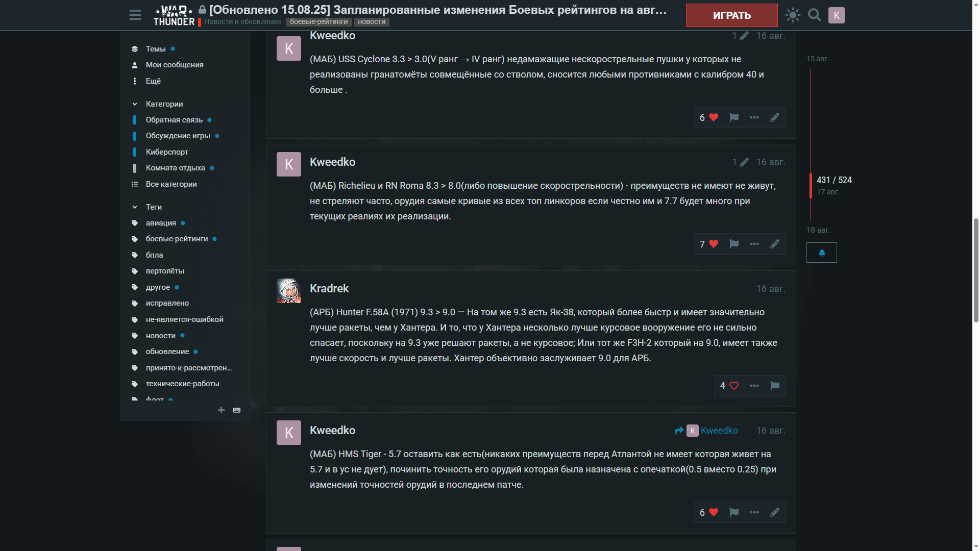Open the forum search magnifier
The height and width of the screenshot is (551, 980).
(815, 15)
